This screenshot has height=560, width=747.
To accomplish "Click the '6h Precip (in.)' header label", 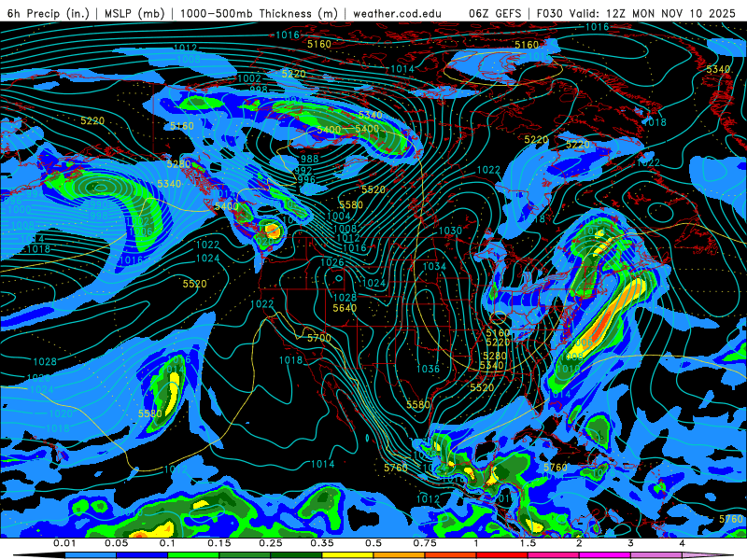I will tap(49, 13).
